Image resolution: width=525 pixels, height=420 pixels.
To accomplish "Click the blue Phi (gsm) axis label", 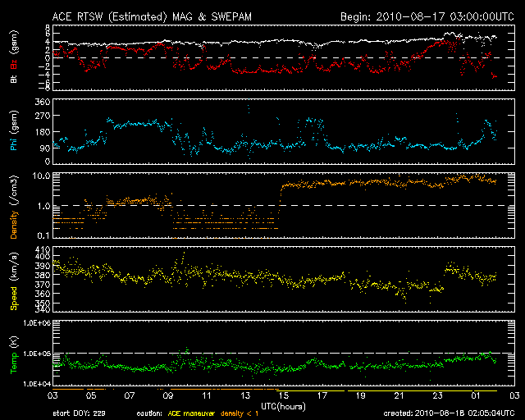I will click(x=14, y=131).
